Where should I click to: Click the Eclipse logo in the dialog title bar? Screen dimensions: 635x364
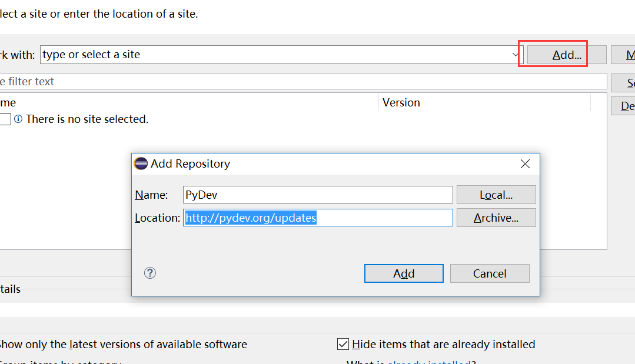pos(141,163)
